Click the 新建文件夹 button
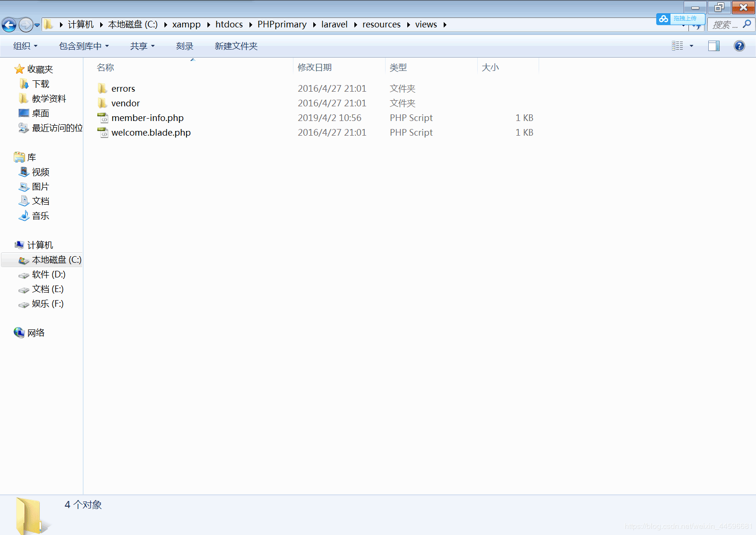Image resolution: width=756 pixels, height=535 pixels. 236,46
